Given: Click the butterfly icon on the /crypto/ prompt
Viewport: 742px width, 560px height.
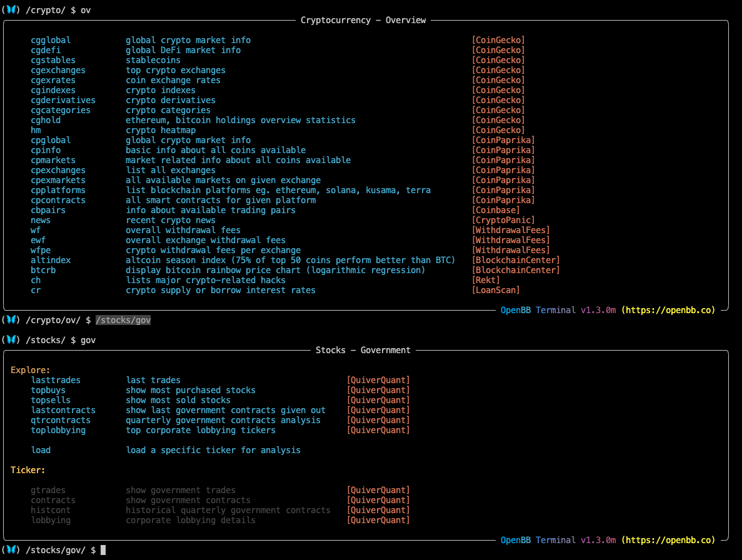Looking at the screenshot, I should [11, 9].
